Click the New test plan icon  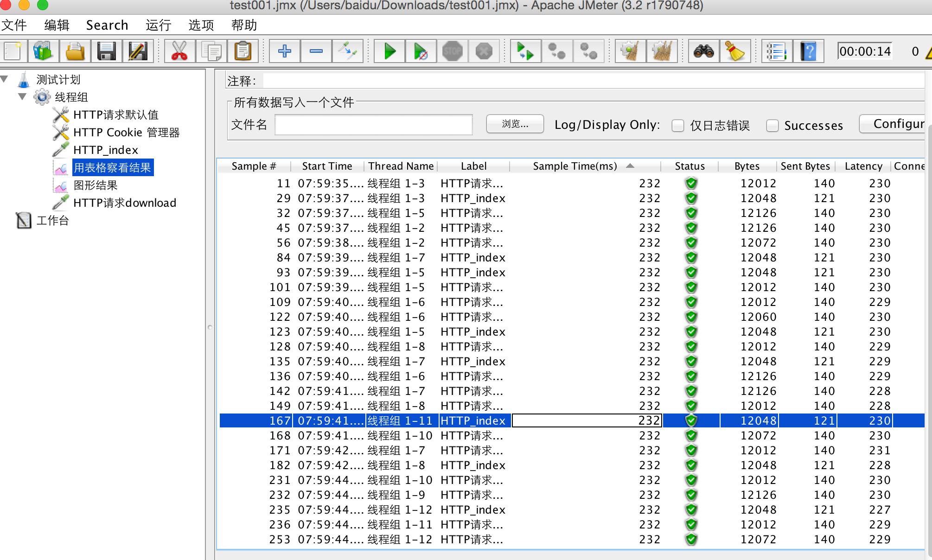[13, 51]
